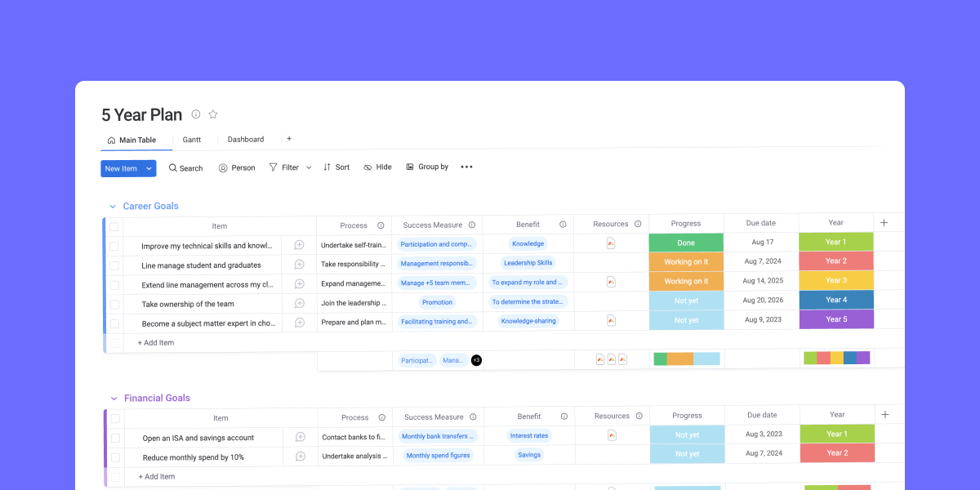The height and width of the screenshot is (490, 980).
Task: Open the board options three-dot menu
Action: (x=466, y=167)
